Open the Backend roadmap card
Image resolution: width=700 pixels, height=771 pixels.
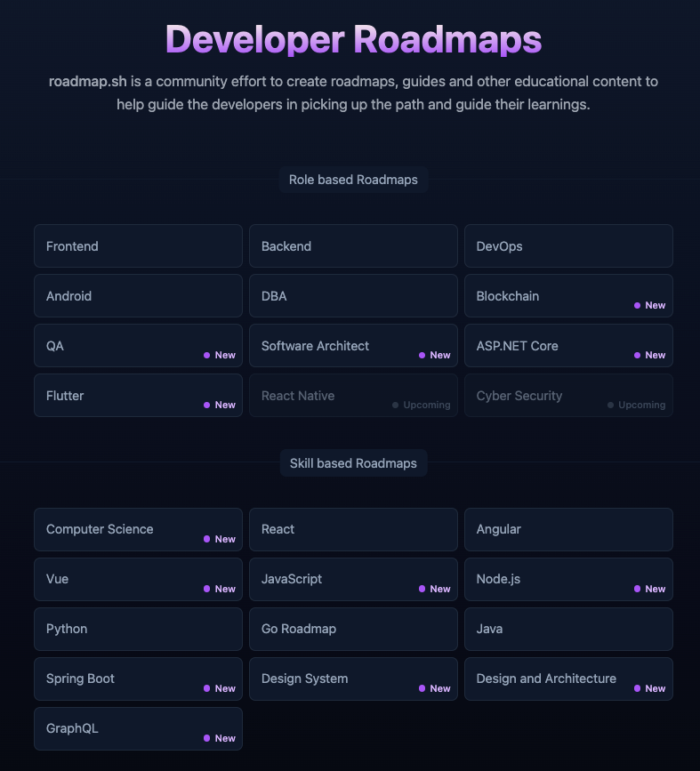coord(353,245)
